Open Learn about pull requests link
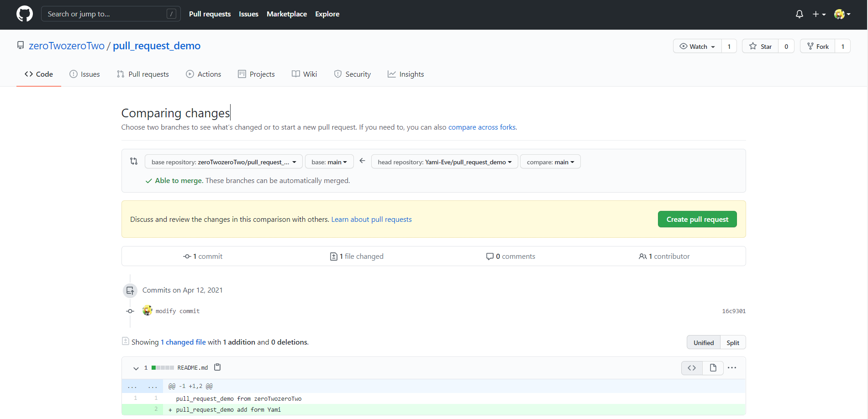Viewport: 868px width, 419px height. click(x=371, y=219)
